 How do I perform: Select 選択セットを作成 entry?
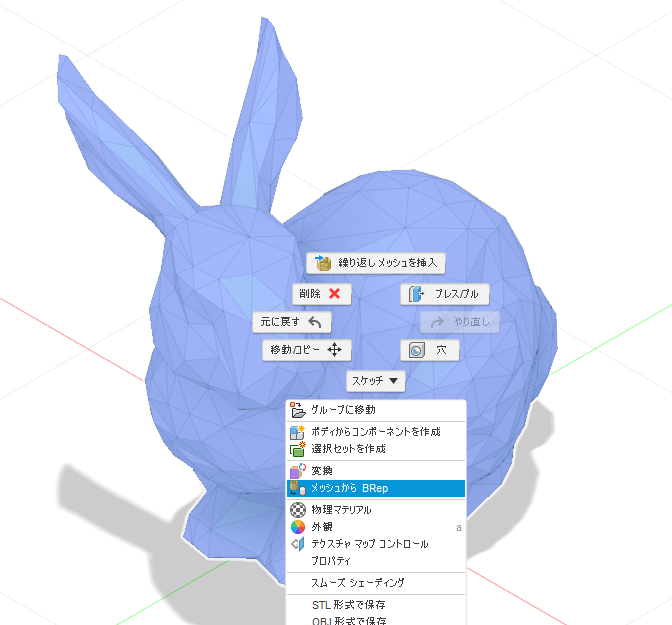(376, 449)
